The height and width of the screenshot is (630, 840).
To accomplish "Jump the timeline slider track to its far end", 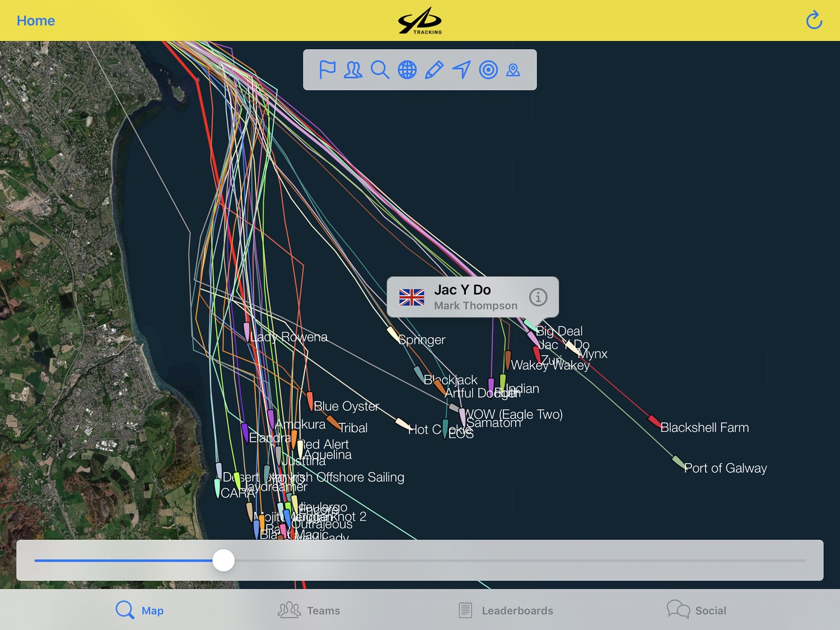I will [804, 560].
